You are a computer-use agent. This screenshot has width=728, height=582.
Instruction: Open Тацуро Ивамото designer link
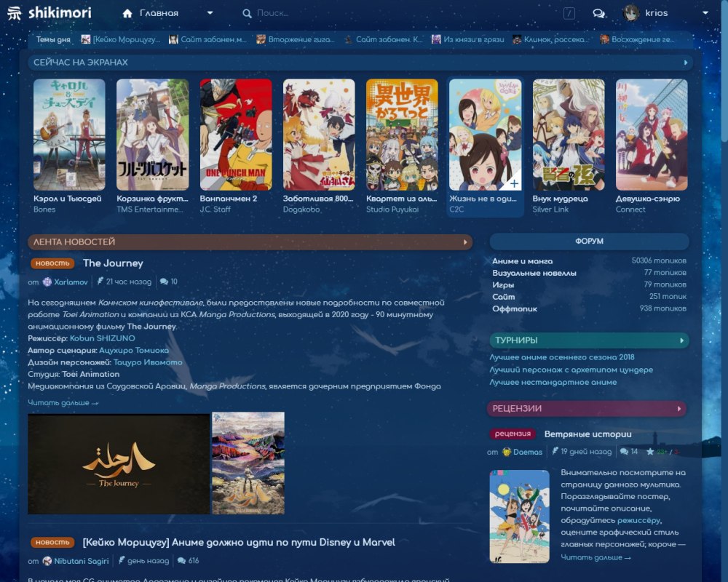148,362
